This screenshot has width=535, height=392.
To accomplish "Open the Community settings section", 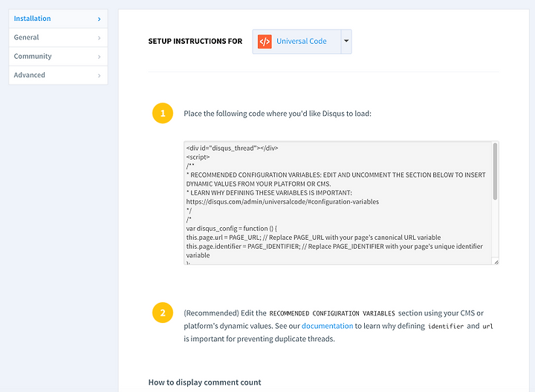I will tap(58, 56).
